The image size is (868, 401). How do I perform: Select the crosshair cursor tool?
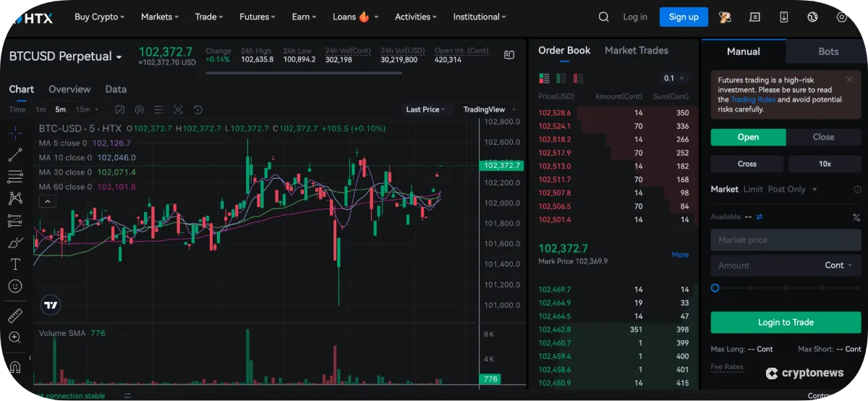[15, 133]
